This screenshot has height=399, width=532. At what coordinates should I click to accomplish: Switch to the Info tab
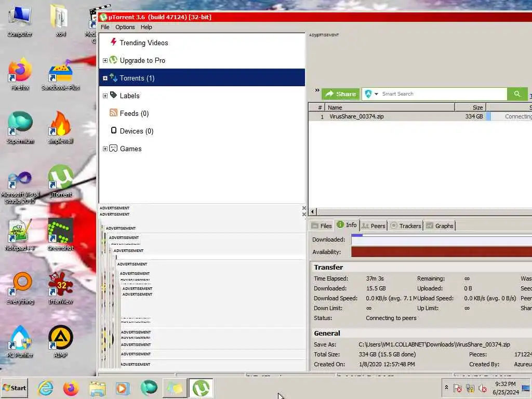coord(347,225)
